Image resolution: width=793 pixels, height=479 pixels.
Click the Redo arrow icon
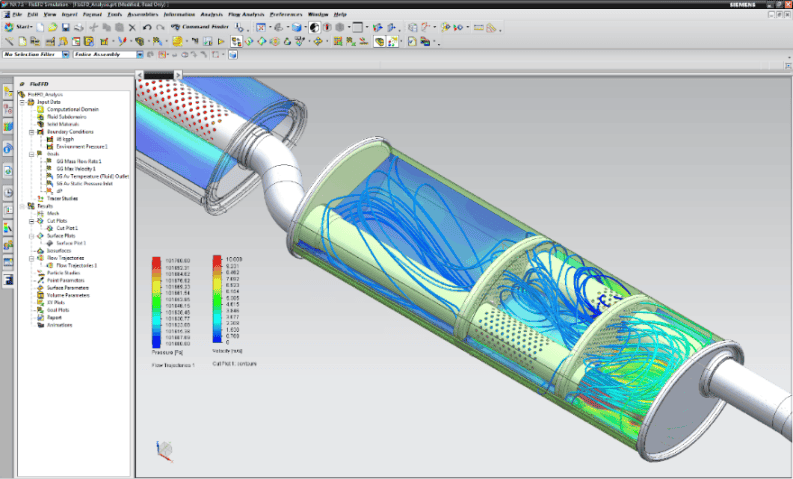[159, 28]
